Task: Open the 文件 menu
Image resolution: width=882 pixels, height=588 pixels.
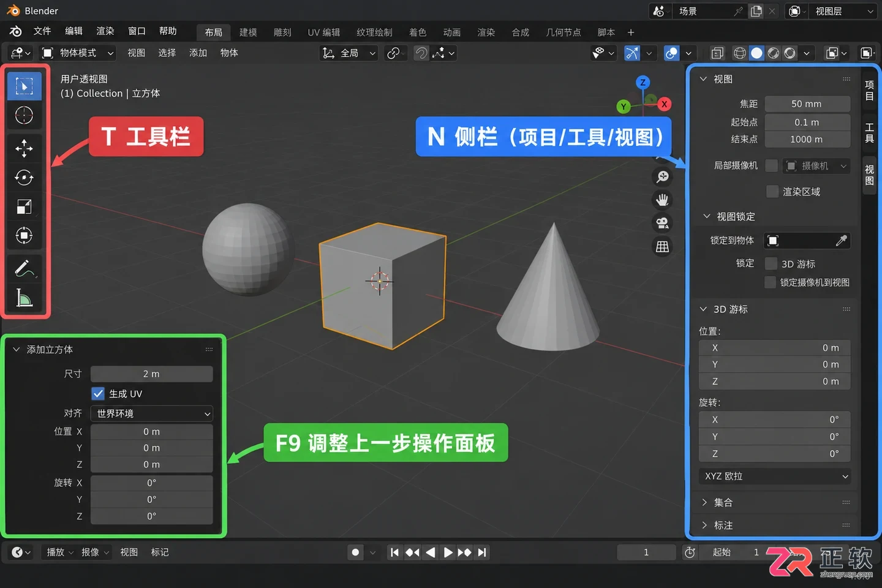Action: point(42,31)
